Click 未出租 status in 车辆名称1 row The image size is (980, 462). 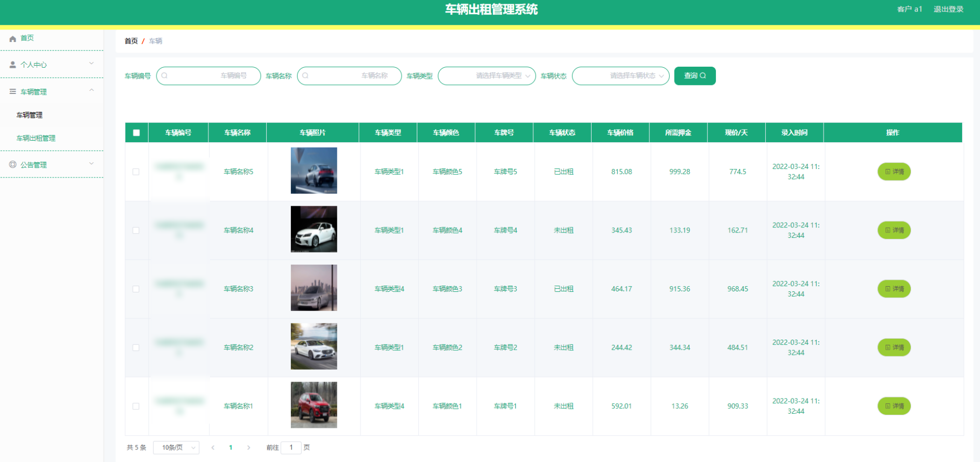(564, 406)
